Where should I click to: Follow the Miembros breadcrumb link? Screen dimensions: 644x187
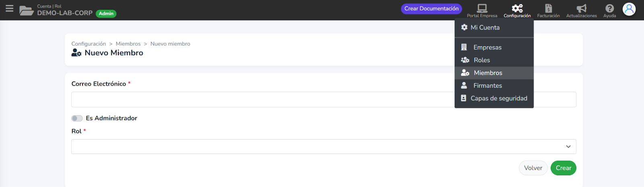point(128,44)
